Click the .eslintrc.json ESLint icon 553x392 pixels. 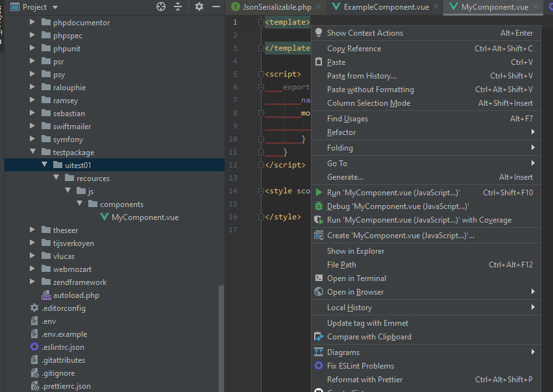(x=34, y=347)
